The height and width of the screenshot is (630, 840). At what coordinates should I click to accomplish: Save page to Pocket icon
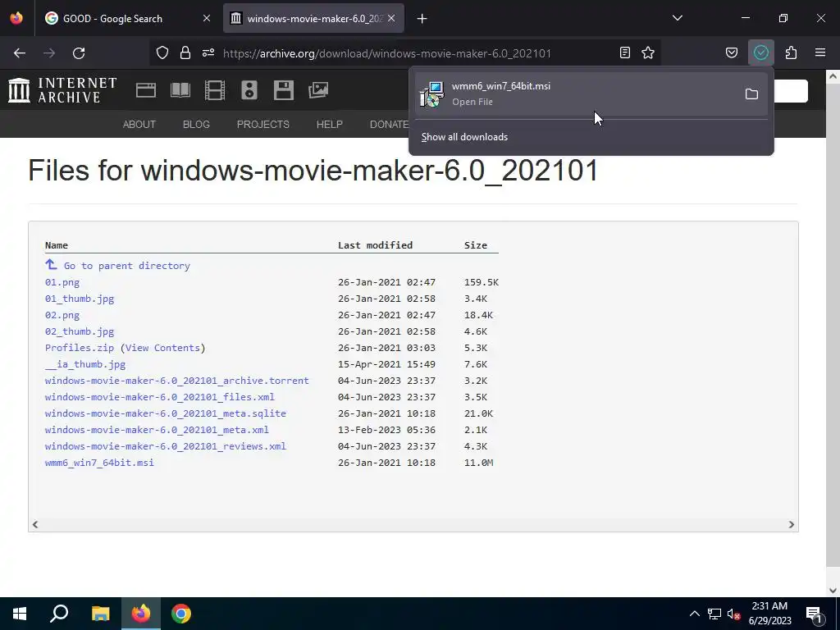tap(732, 52)
